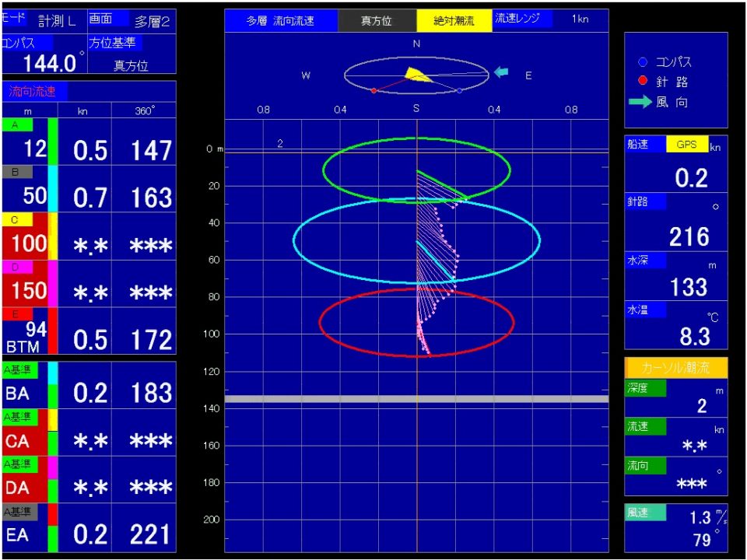The height and width of the screenshot is (560, 747).
Task: Toggle the yellow GPS ship speed source
Action: [x=687, y=145]
